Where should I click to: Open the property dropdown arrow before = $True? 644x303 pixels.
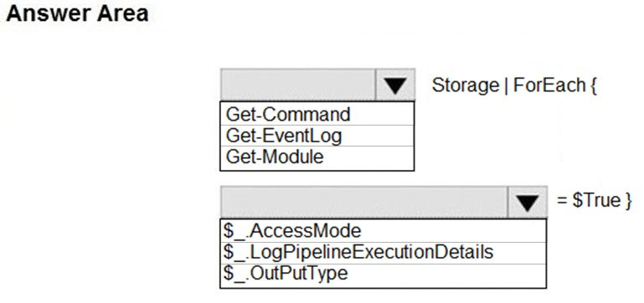(528, 202)
